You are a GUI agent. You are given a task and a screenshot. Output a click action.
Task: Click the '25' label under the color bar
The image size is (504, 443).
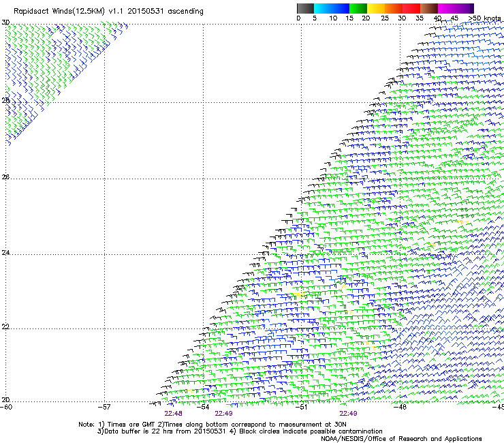pos(385,18)
